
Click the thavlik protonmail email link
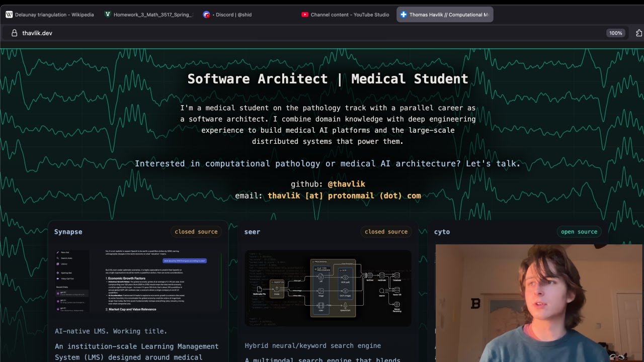tap(344, 196)
